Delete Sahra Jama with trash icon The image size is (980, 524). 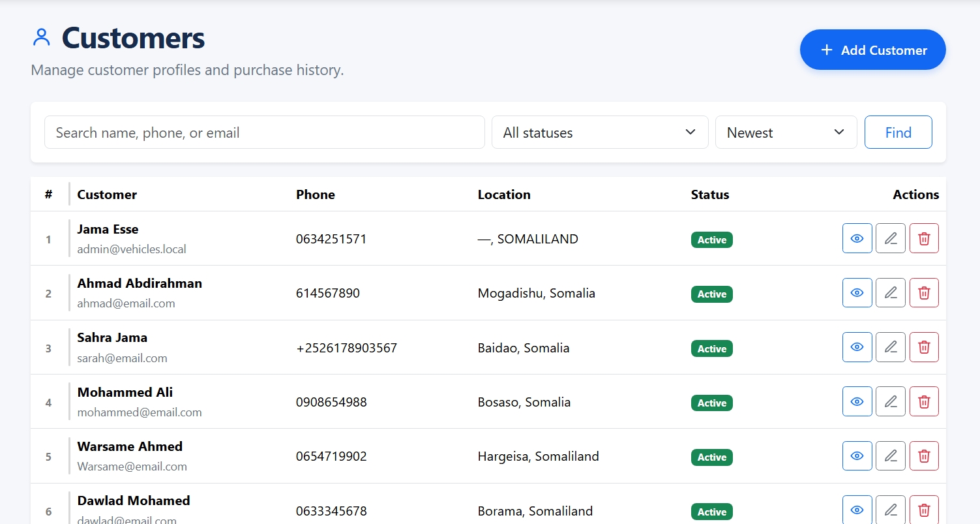(924, 347)
